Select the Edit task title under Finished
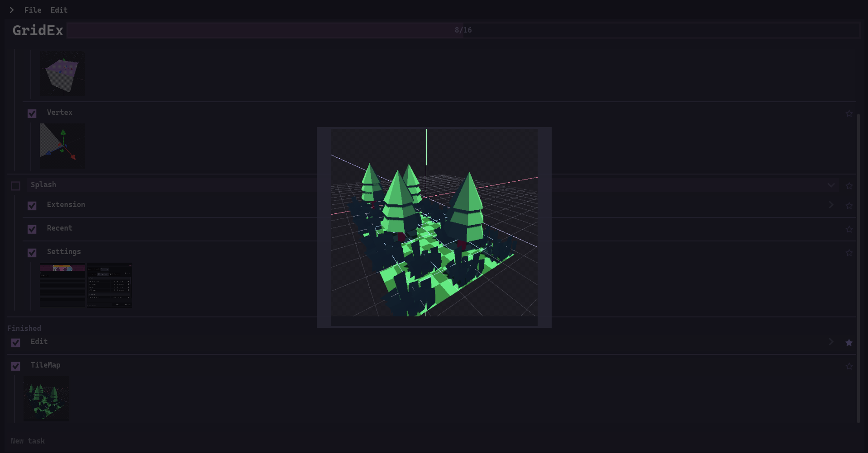Viewport: 868px width, 453px height. pos(39,341)
